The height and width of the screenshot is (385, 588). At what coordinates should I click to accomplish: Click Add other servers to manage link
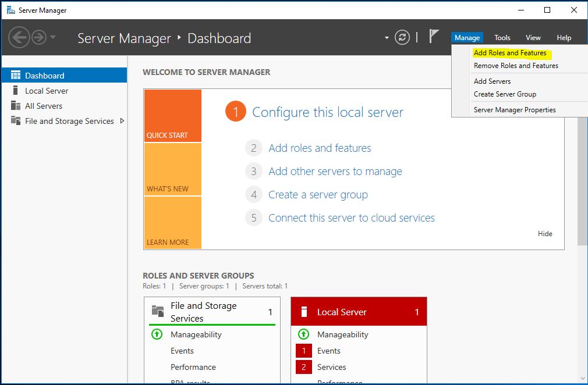pos(335,171)
